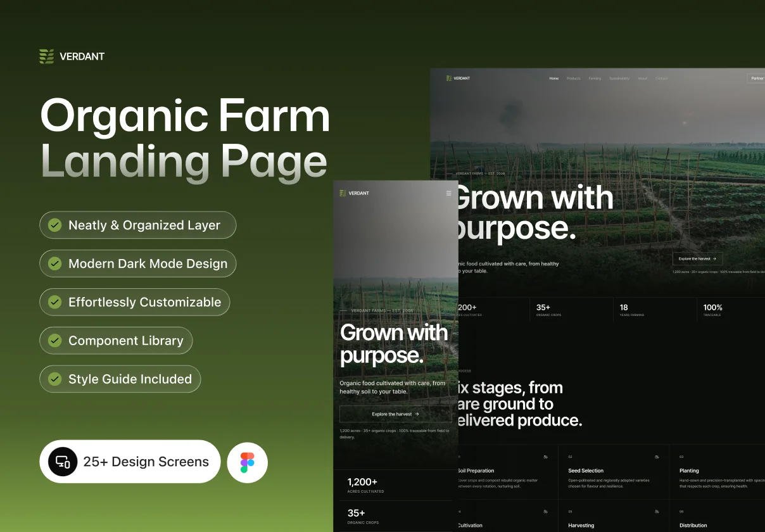Click the Planting card title

point(689,471)
